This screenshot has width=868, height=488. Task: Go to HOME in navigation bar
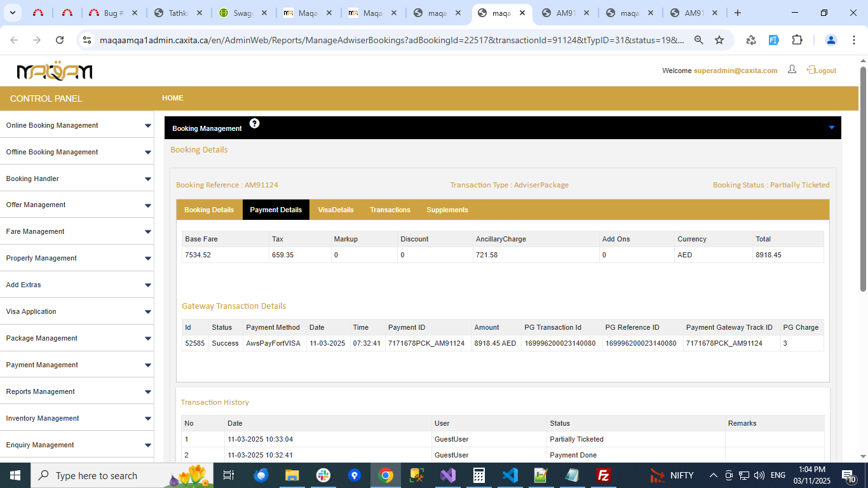click(172, 98)
